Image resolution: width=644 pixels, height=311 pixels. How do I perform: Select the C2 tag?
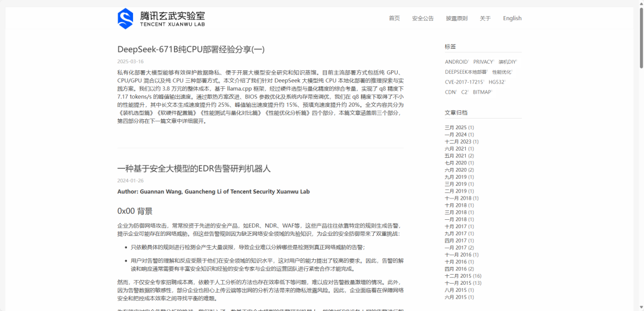pos(465,92)
